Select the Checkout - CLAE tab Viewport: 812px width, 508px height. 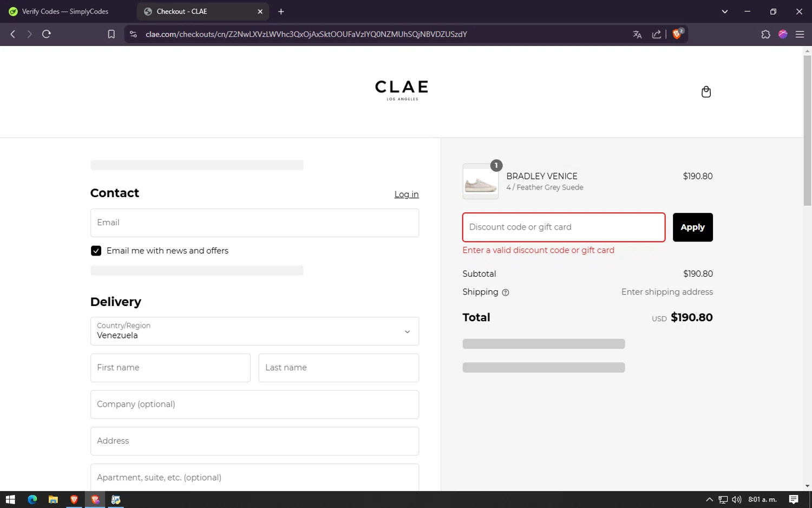[x=202, y=11]
